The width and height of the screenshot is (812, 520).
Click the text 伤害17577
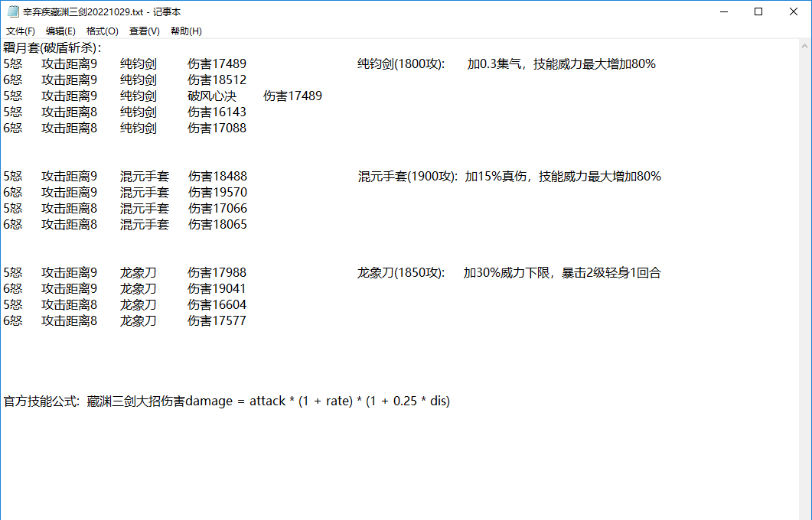[217, 320]
